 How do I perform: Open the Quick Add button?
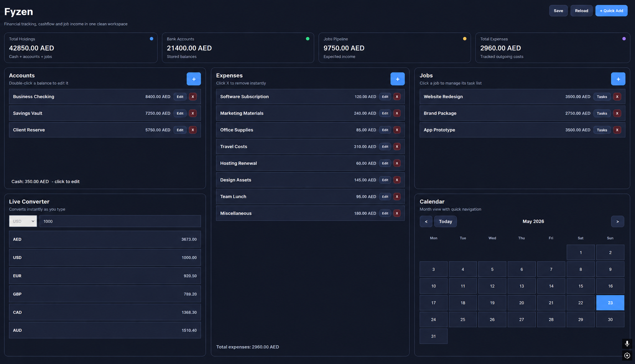point(611,11)
